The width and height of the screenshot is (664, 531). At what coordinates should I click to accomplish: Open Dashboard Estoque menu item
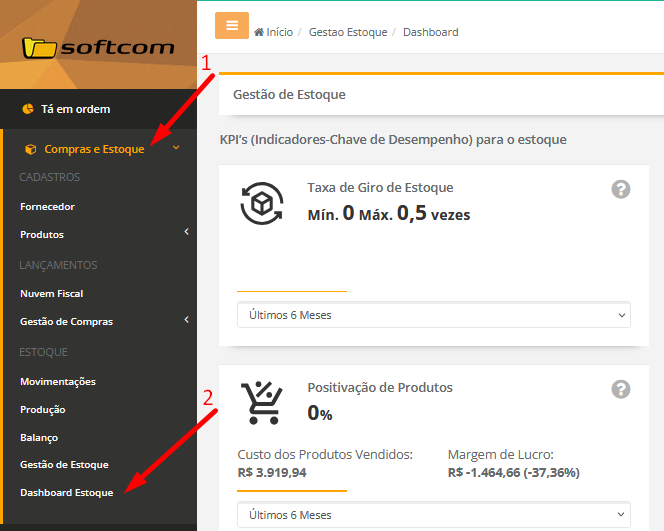point(66,493)
